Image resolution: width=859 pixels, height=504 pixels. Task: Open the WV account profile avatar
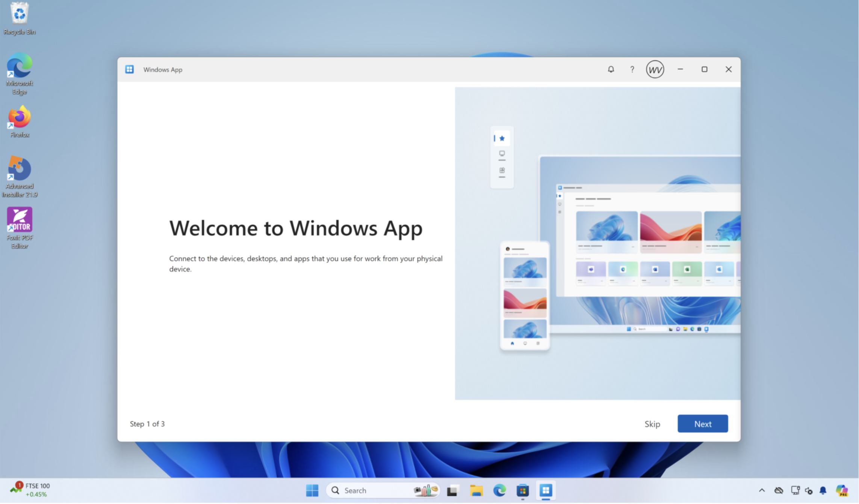coord(655,69)
